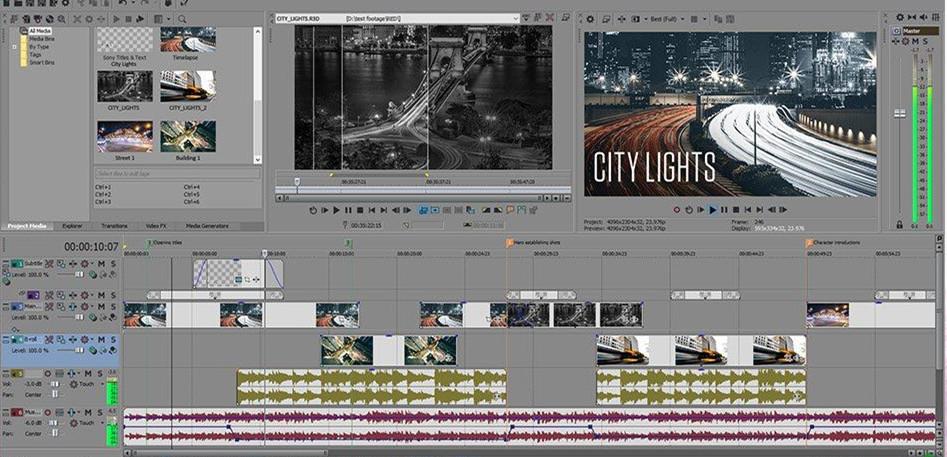Open automation dropdown on the voice-over audio track

[x=102, y=383]
